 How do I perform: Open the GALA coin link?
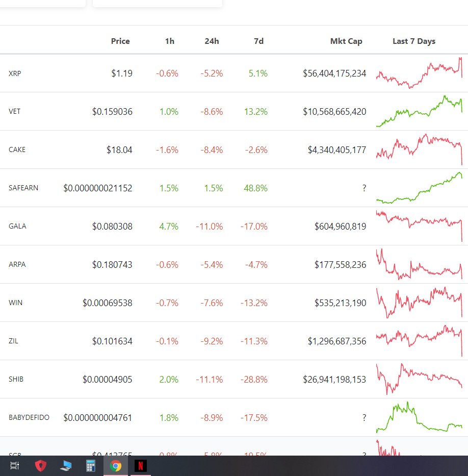17,226
